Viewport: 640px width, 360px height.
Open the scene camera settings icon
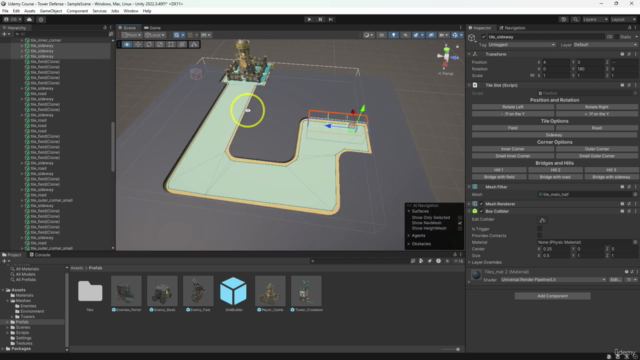pos(443,35)
